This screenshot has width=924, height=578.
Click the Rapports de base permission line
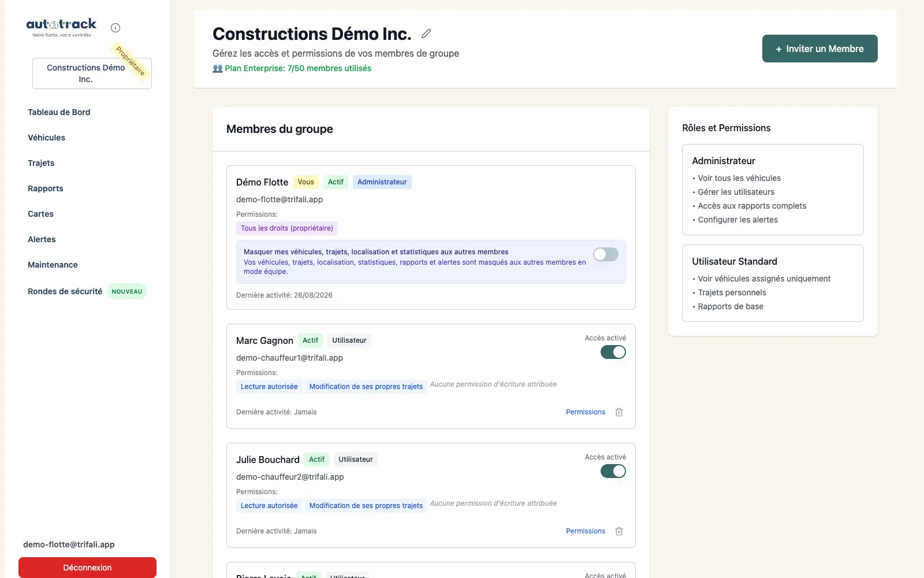pos(730,306)
